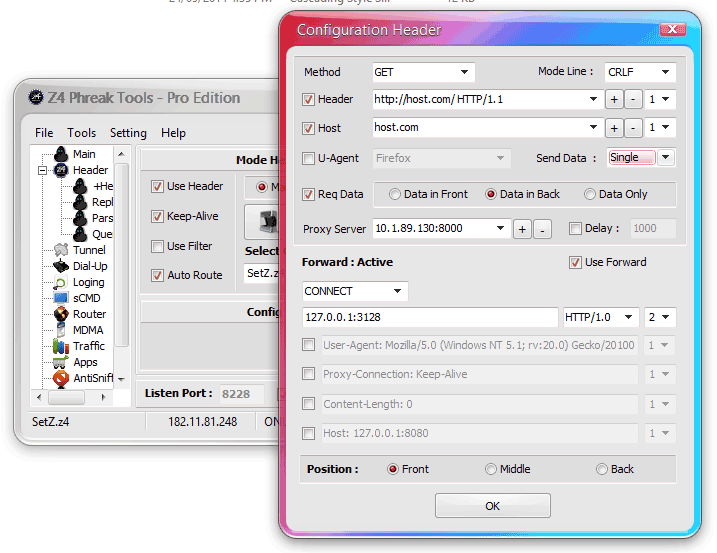Screen dimensions: 717x553
Task: Click the Header node icon in the tree
Action: (61, 170)
